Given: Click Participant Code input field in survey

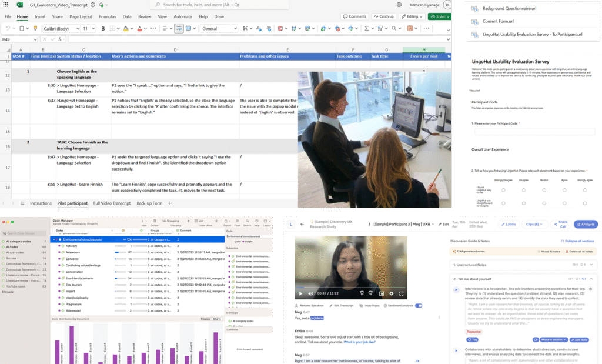Looking at the screenshot, I should point(534,132).
